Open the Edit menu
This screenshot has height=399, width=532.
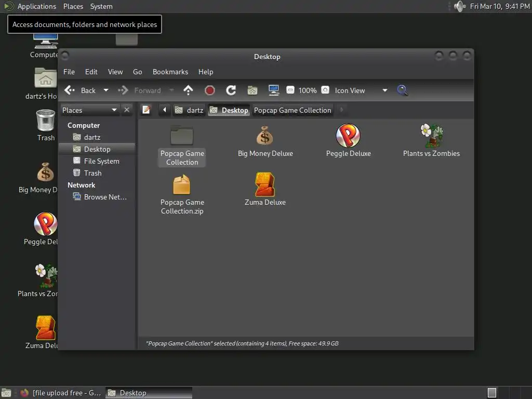[x=91, y=72]
